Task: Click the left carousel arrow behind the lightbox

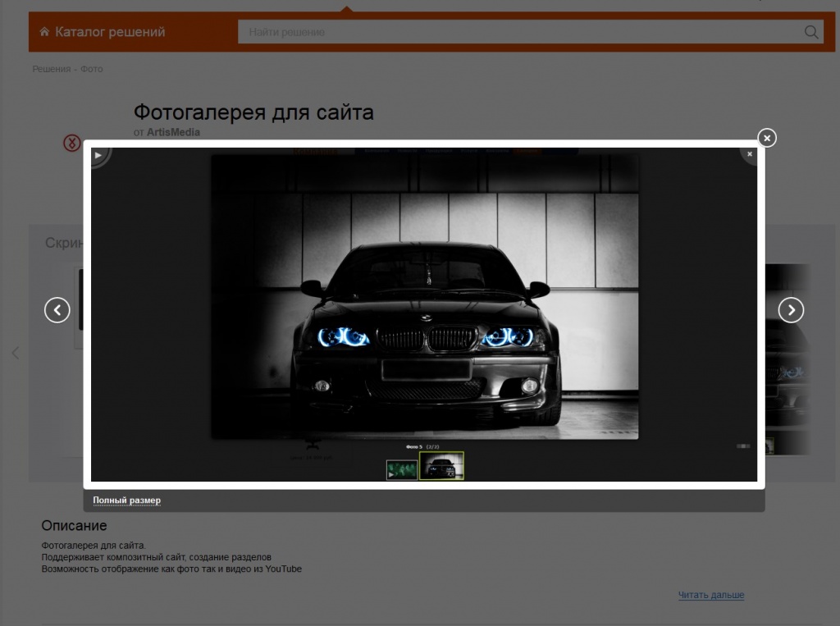Action: click(16, 353)
